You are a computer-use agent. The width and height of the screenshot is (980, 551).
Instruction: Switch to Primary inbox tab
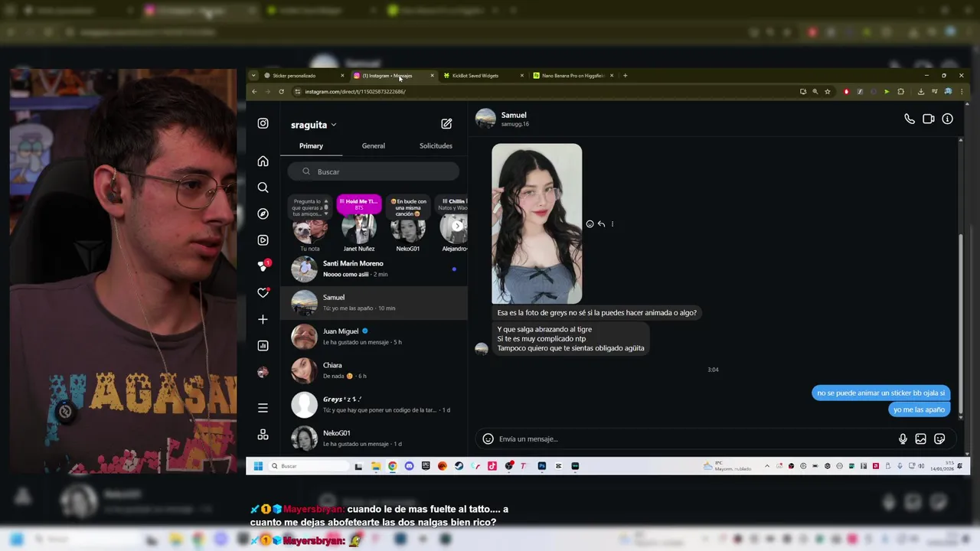click(311, 146)
